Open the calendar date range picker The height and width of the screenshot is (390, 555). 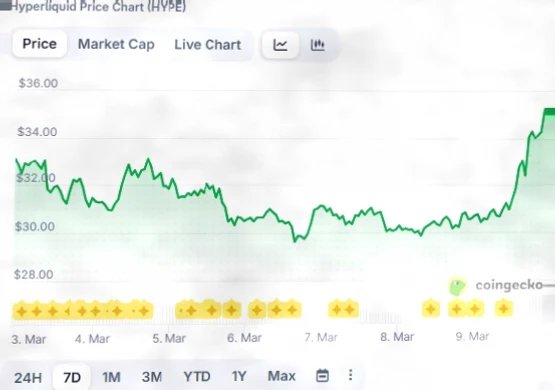click(x=322, y=375)
